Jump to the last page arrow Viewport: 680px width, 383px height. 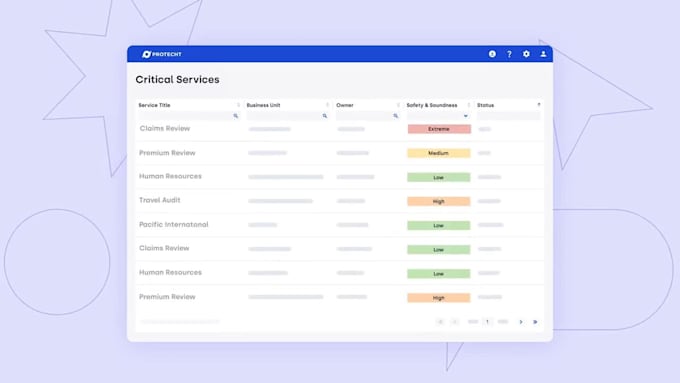pos(535,322)
